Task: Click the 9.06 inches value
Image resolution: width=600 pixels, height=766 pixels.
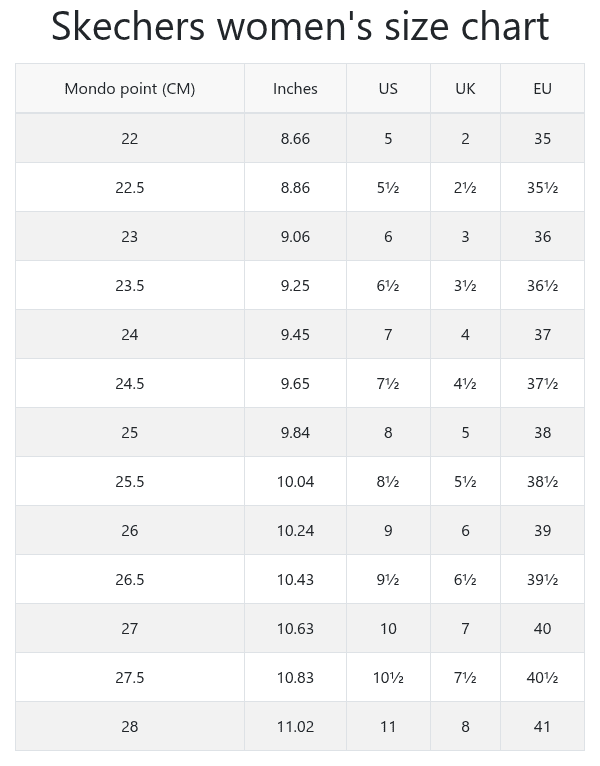Action: 295,236
